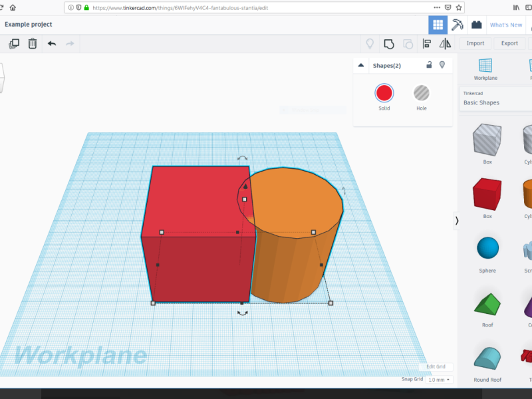Switch to the Blocks pickaxe mode
532x399 pixels.
tap(457, 25)
